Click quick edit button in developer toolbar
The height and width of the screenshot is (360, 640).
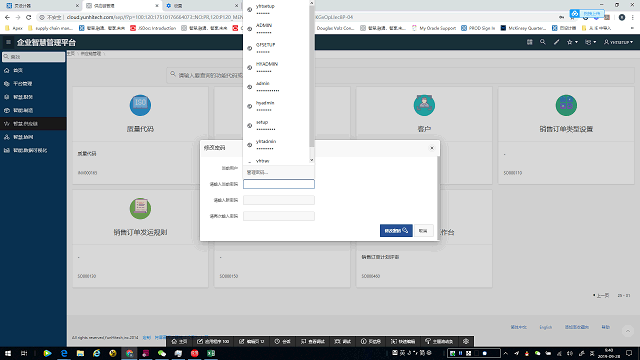[x=403, y=341]
